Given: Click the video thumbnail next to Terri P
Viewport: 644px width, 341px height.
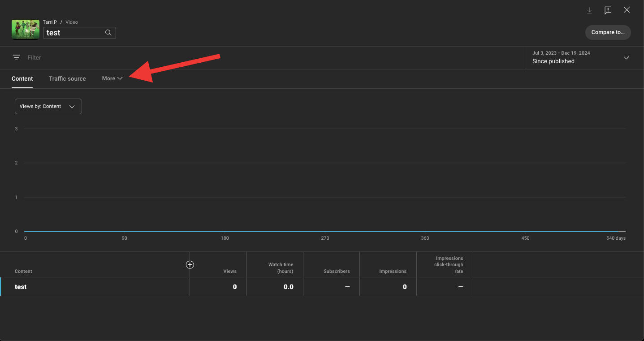Looking at the screenshot, I should (25, 29).
